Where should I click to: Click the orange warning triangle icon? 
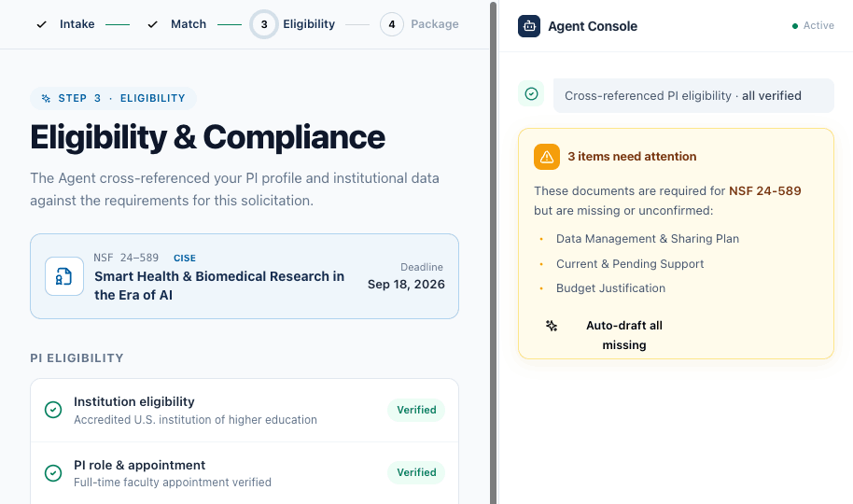point(547,157)
